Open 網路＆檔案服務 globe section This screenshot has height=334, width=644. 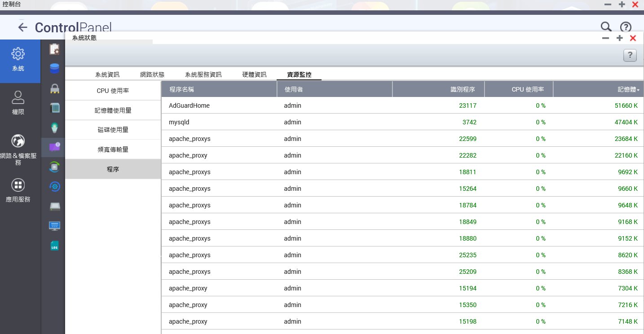pos(18,148)
